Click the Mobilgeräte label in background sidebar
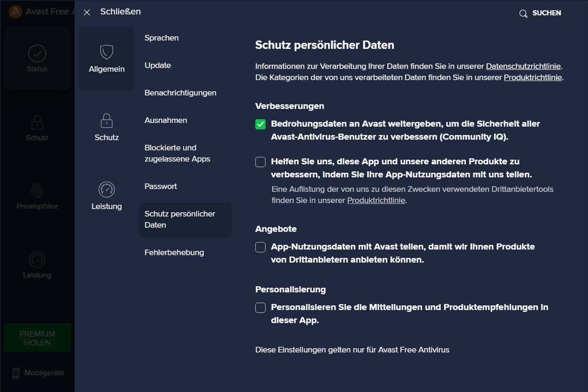Viewport: 588px width, 392px height. pyautogui.click(x=44, y=373)
